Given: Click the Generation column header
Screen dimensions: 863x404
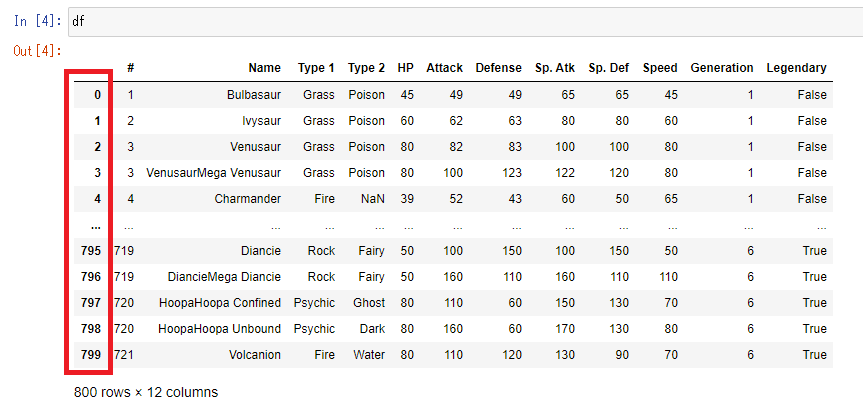Looking at the screenshot, I should tap(722, 68).
